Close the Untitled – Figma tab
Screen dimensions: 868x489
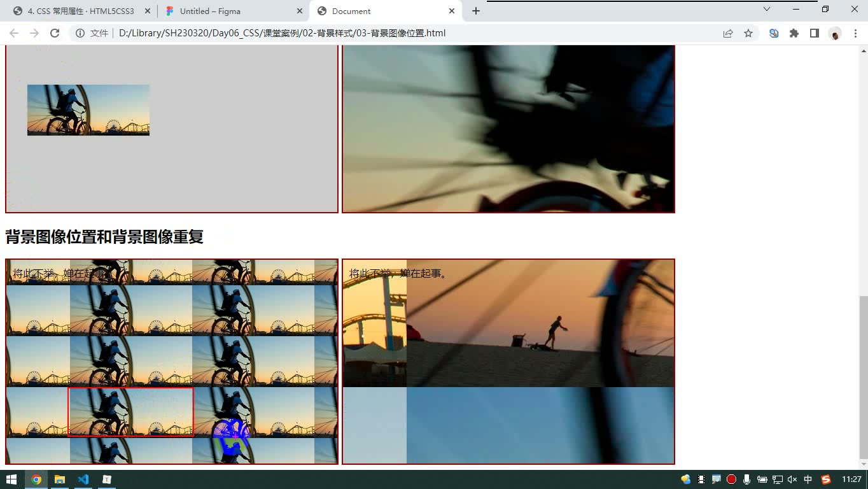[x=300, y=11]
